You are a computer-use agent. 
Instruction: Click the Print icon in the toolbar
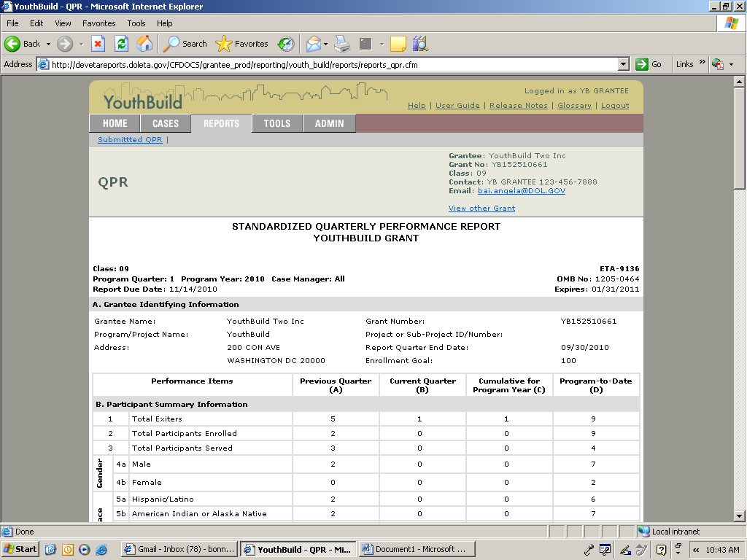[x=342, y=44]
